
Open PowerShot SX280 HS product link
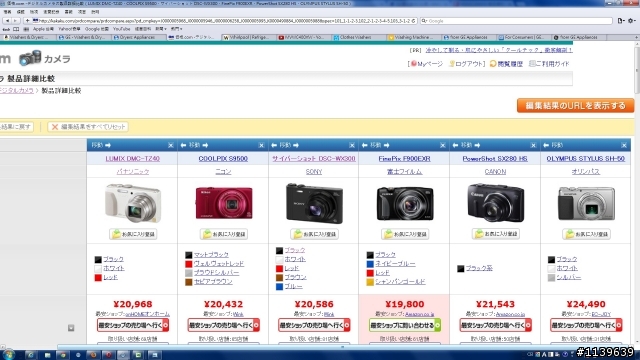coord(495,159)
